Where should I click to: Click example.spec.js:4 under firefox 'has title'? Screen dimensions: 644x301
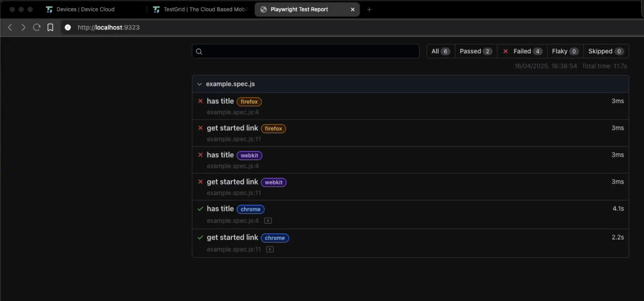tap(232, 112)
